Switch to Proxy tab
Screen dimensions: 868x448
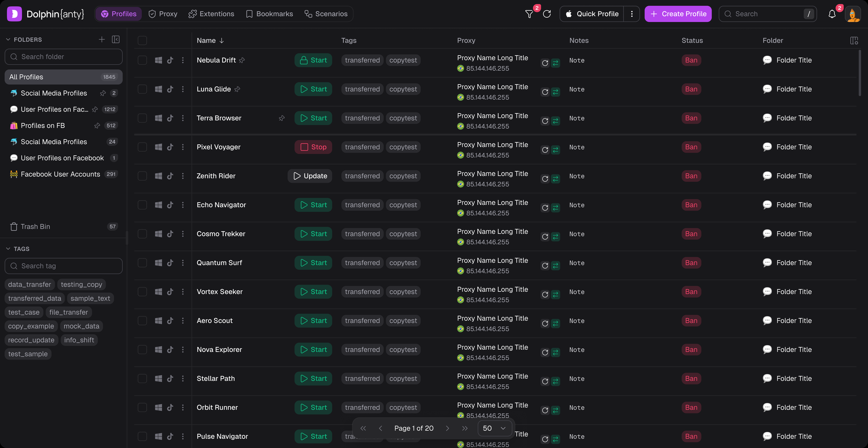[x=163, y=14]
